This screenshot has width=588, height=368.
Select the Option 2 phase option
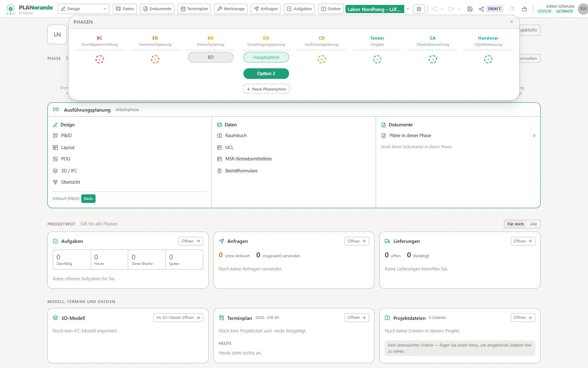[266, 74]
